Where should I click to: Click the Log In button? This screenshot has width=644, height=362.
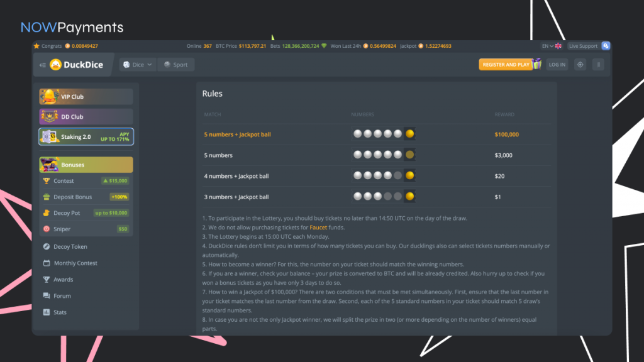[x=557, y=65]
